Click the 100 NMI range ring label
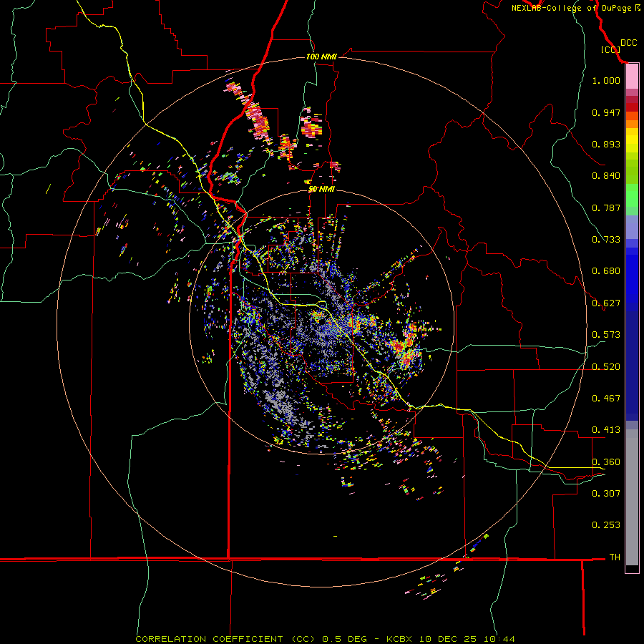Image resolution: width=644 pixels, height=644 pixels. pos(321,57)
